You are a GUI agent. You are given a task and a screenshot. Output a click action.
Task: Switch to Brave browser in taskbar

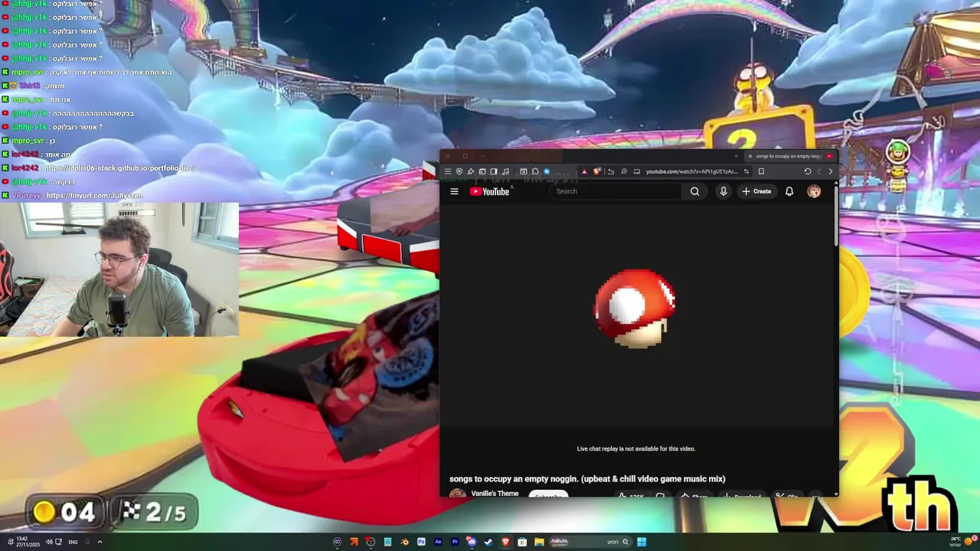pos(506,542)
